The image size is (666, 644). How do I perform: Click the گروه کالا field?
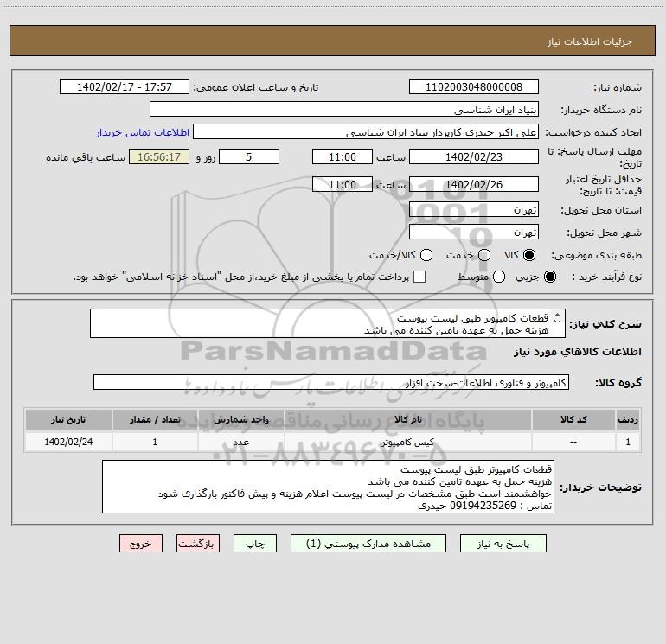tap(331, 382)
